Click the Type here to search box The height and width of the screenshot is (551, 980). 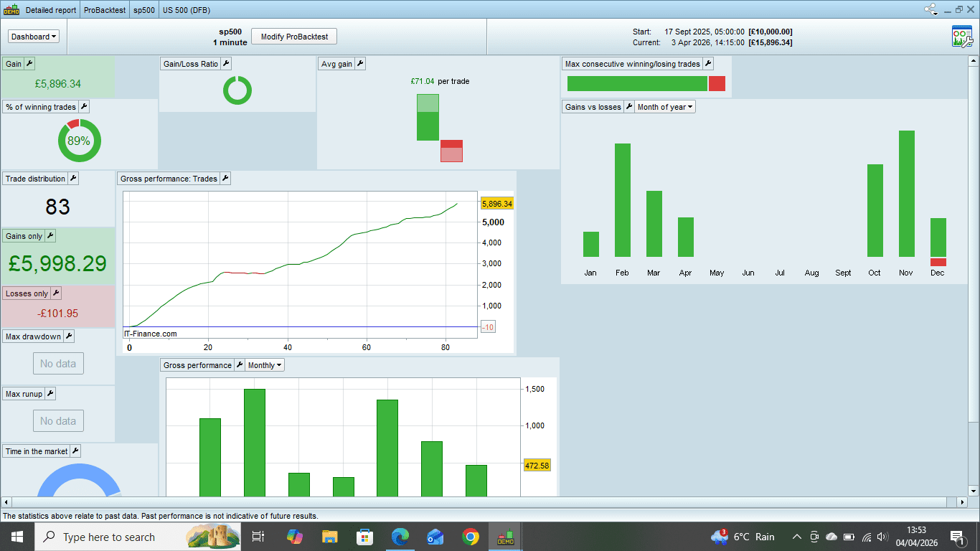(138, 537)
